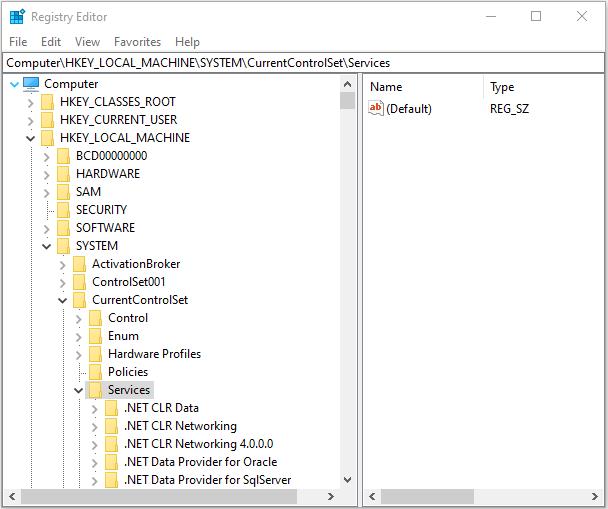Click the Hardware Profiles folder icon
Screen dimensions: 608x509
click(x=95, y=354)
